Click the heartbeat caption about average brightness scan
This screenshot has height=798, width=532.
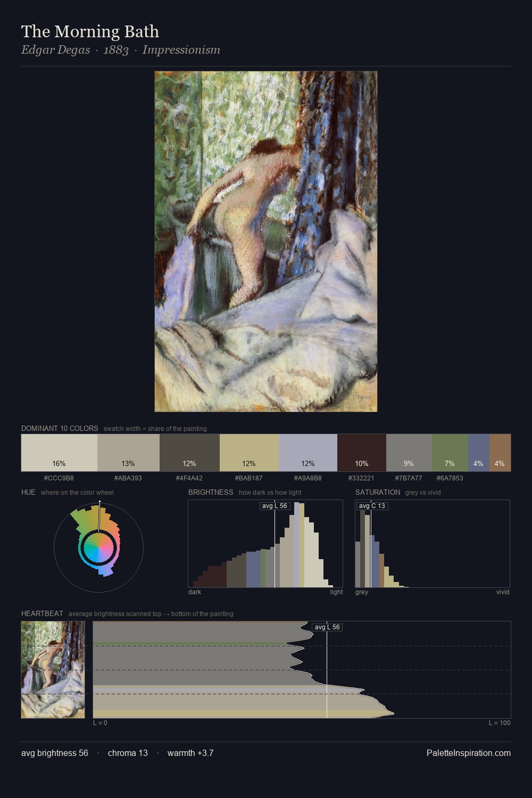pyautogui.click(x=151, y=614)
